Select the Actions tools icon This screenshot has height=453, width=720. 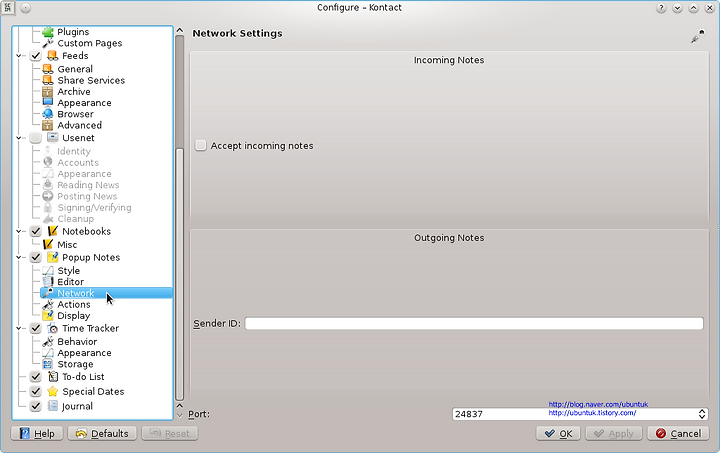[48, 304]
